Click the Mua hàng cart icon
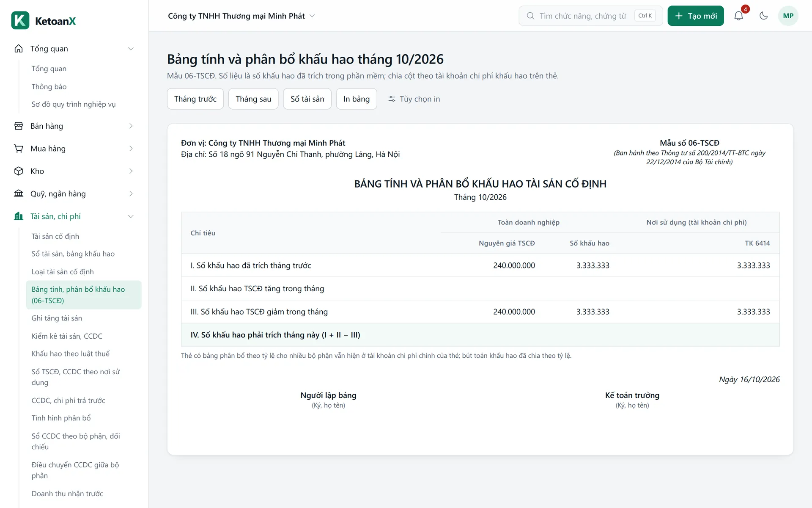812x508 pixels. [x=19, y=149]
